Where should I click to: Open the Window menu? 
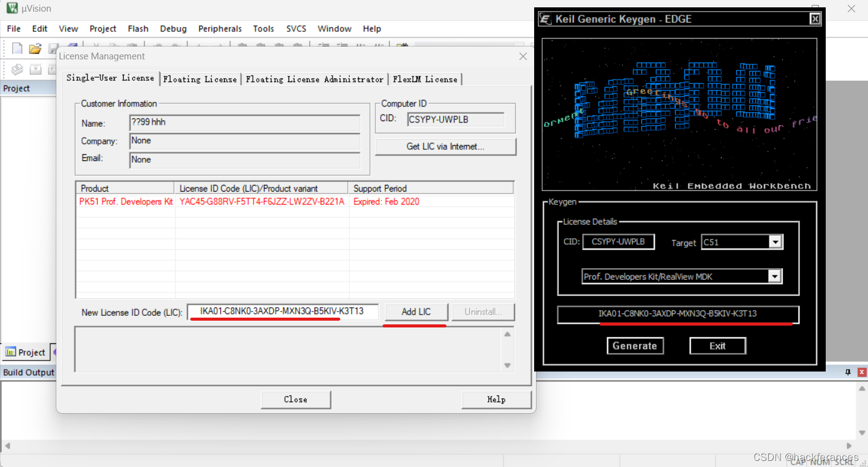pyautogui.click(x=334, y=29)
